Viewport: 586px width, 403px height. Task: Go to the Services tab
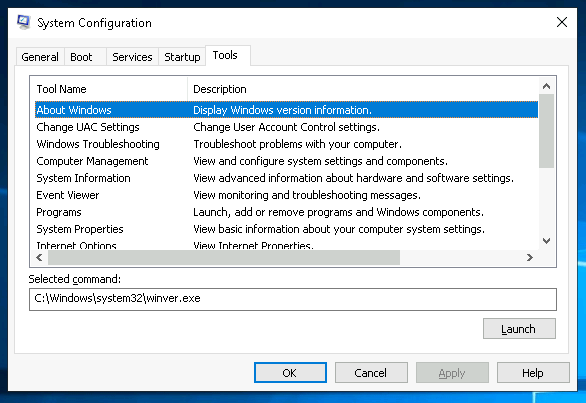pyautogui.click(x=132, y=57)
